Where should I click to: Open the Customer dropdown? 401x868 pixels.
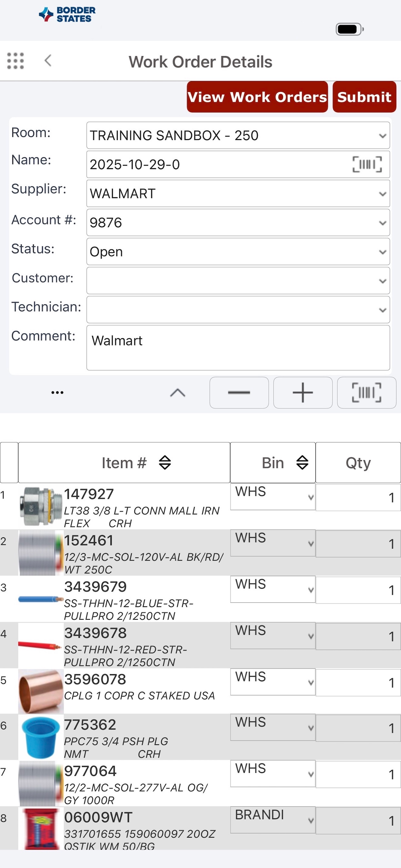(238, 280)
